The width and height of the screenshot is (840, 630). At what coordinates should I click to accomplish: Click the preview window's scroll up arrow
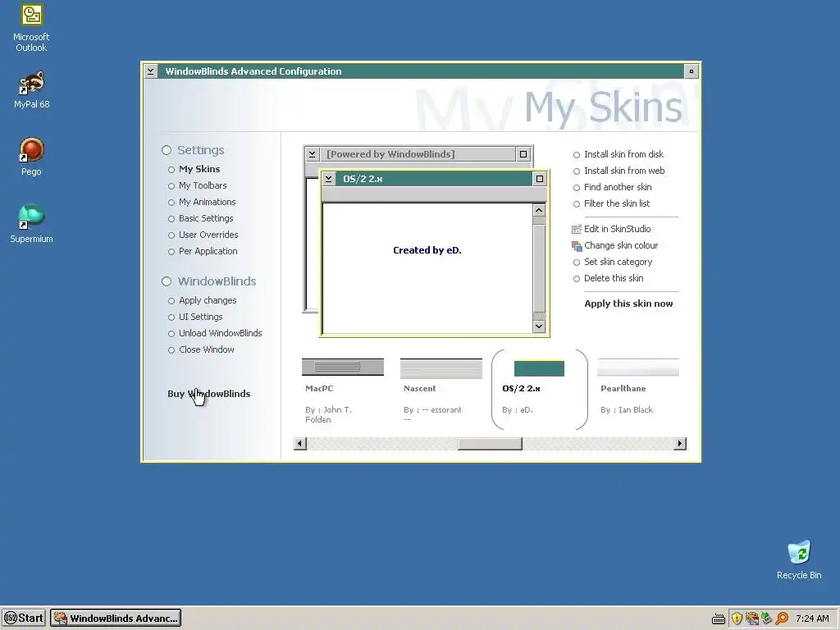click(x=539, y=210)
